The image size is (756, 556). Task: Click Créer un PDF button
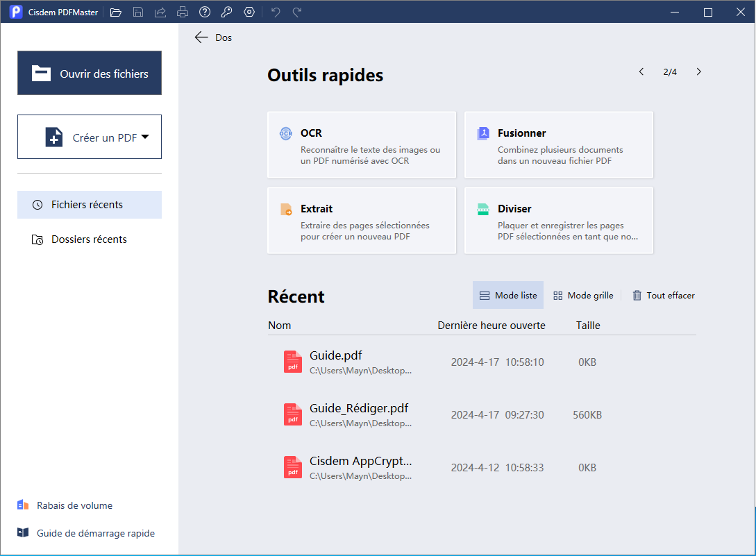90,137
